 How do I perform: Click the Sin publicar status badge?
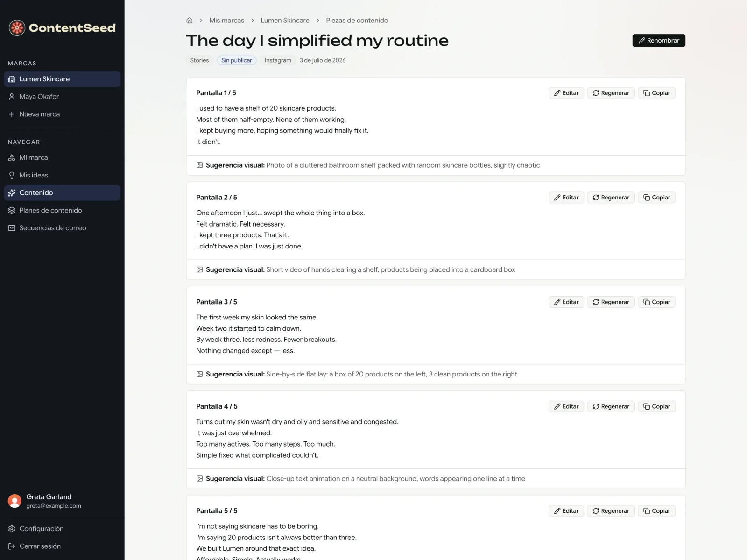(x=237, y=60)
